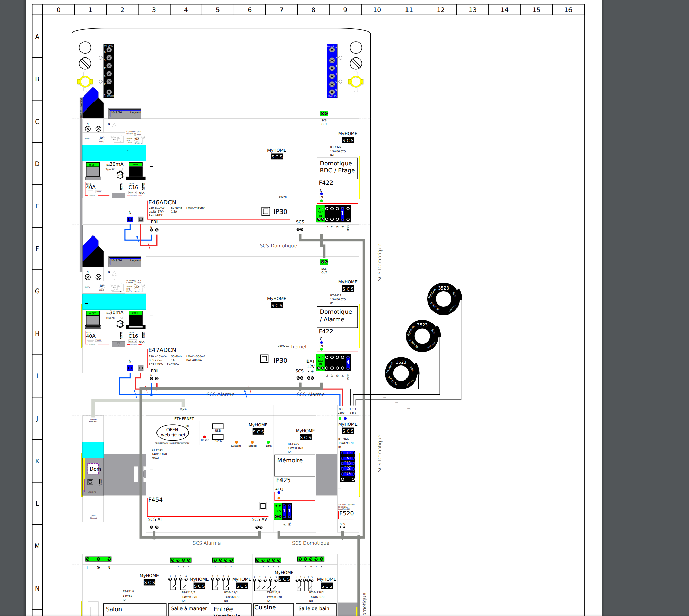The width and height of the screenshot is (689, 616).
Task: Toggle the lower 40A breaker lever
Action: tap(93, 320)
